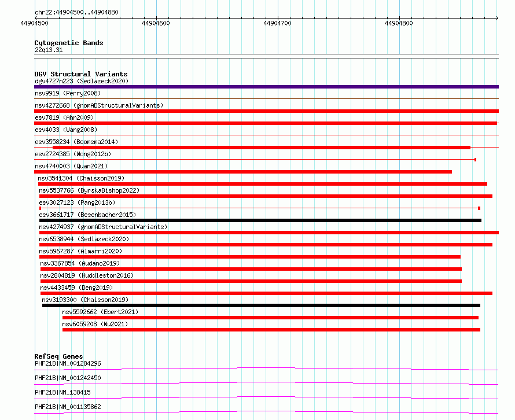Screen dimensions: 515x420
Task: Open variant esv2724385 (Wong2012b)
Action: click(73, 154)
